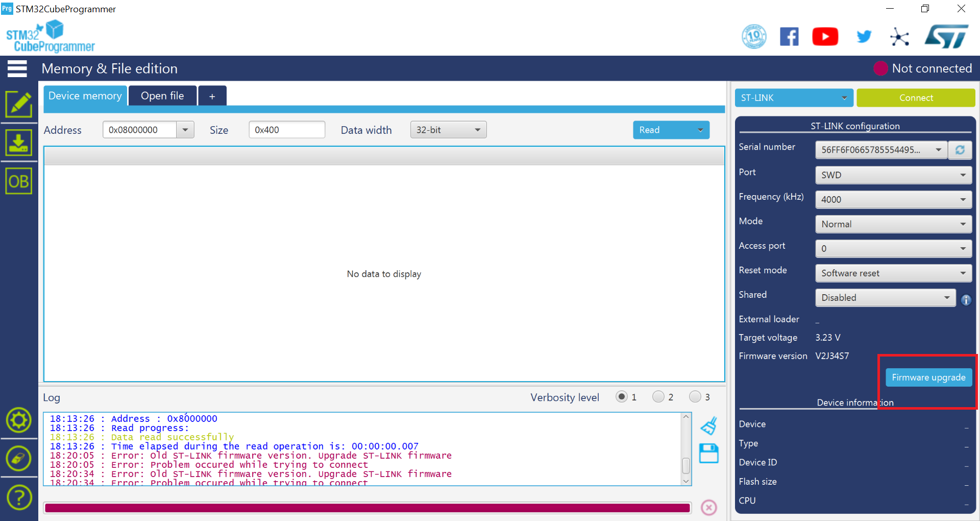This screenshot has height=521, width=980.
Task: Open Memory & File edition pencil icon
Action: pos(19,105)
